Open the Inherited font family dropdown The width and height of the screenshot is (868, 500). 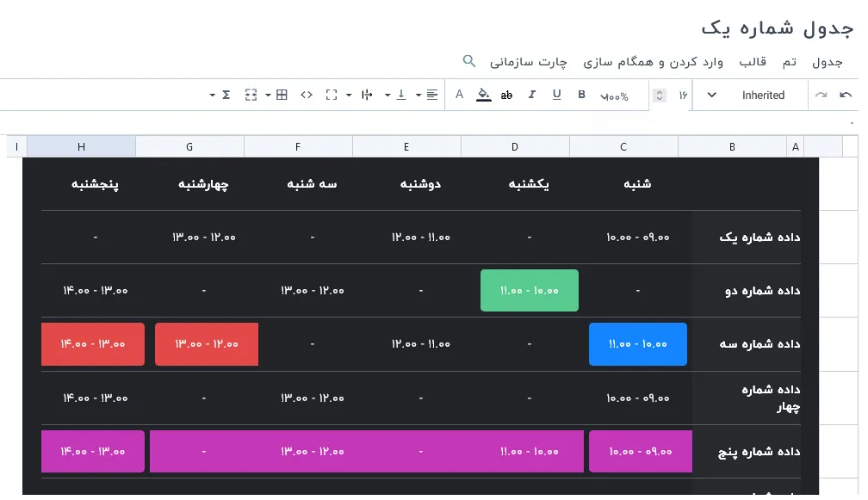coord(749,96)
